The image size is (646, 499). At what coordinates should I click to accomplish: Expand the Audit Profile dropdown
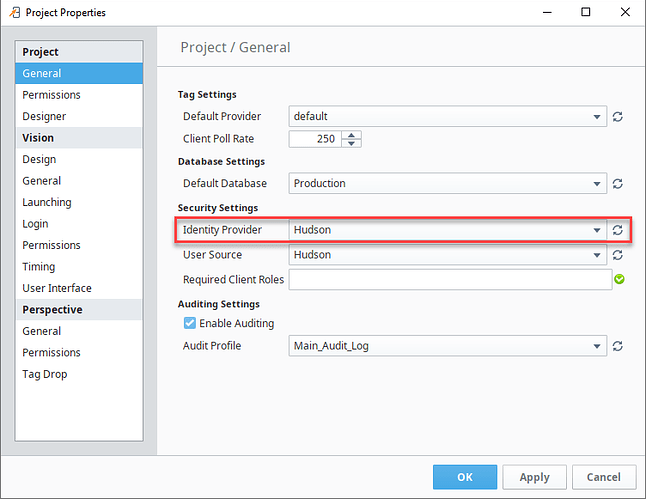point(597,346)
